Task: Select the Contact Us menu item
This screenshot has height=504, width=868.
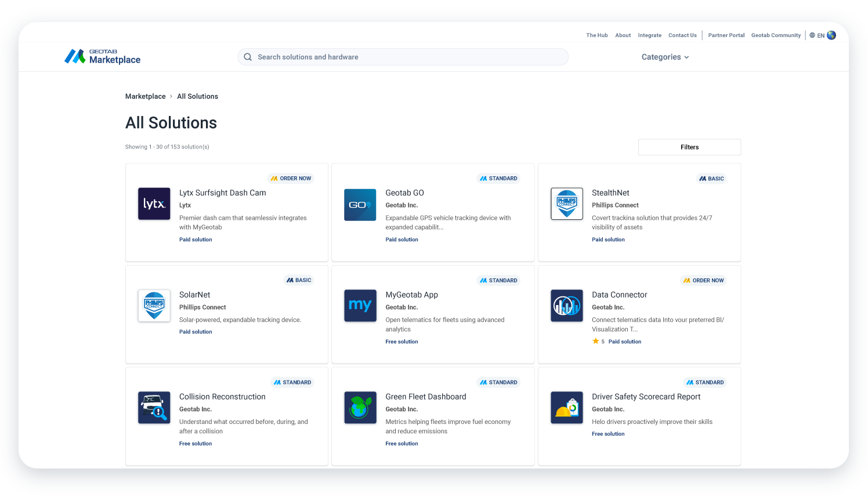Action: pyautogui.click(x=682, y=35)
